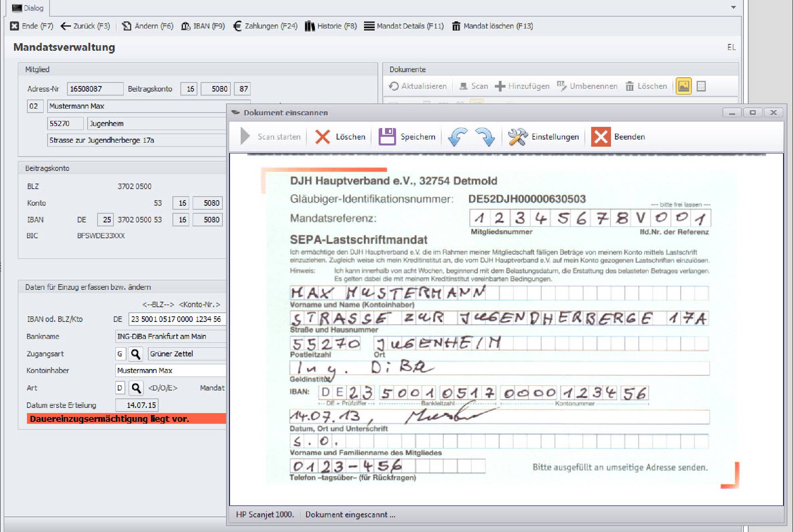Save the scanned document with Speichern
The height and width of the screenshot is (532, 793).
tap(407, 137)
